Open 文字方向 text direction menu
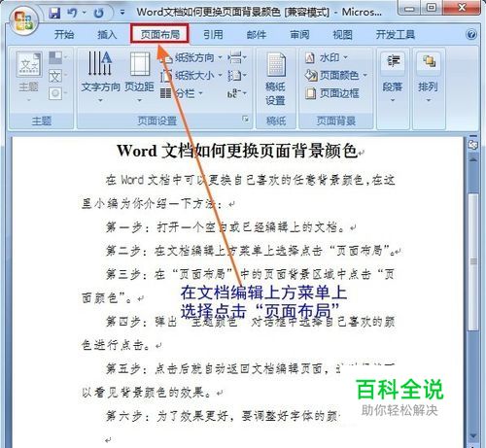This screenshot has width=486, height=448. [x=100, y=76]
